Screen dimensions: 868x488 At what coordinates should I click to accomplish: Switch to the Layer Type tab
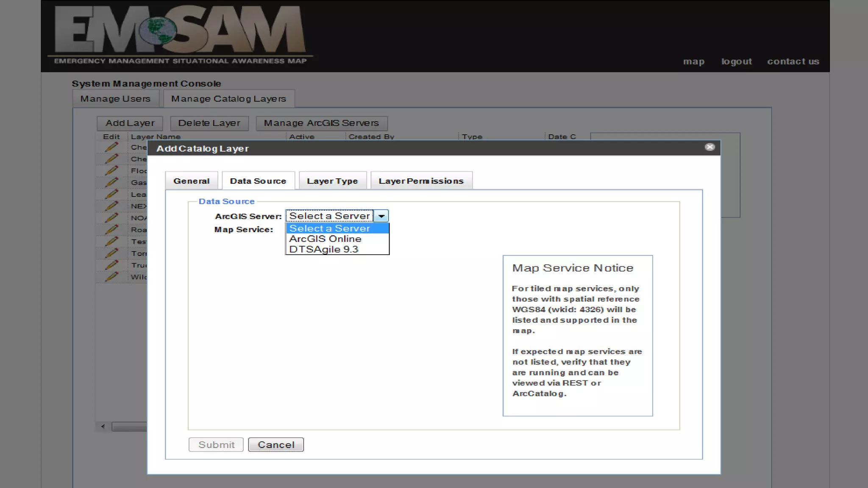332,181
